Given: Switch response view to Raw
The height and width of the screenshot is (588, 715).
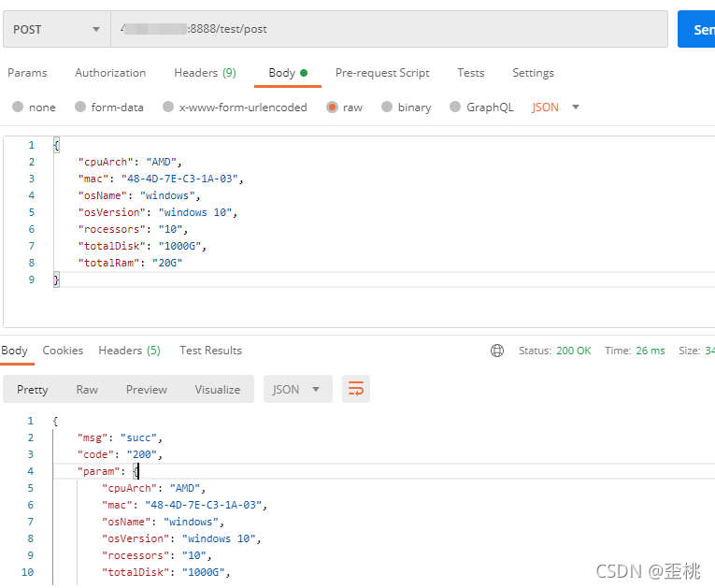Looking at the screenshot, I should pos(87,390).
